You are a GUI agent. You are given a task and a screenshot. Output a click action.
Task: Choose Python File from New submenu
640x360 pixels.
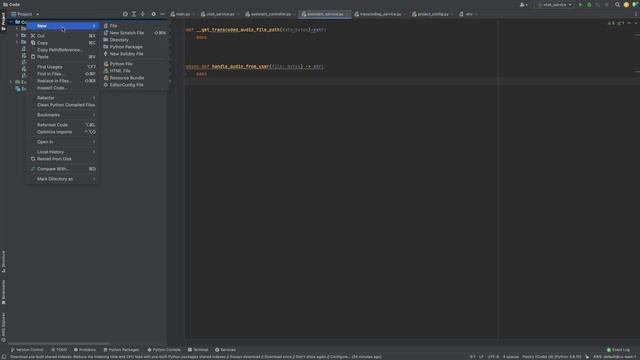(x=135, y=64)
